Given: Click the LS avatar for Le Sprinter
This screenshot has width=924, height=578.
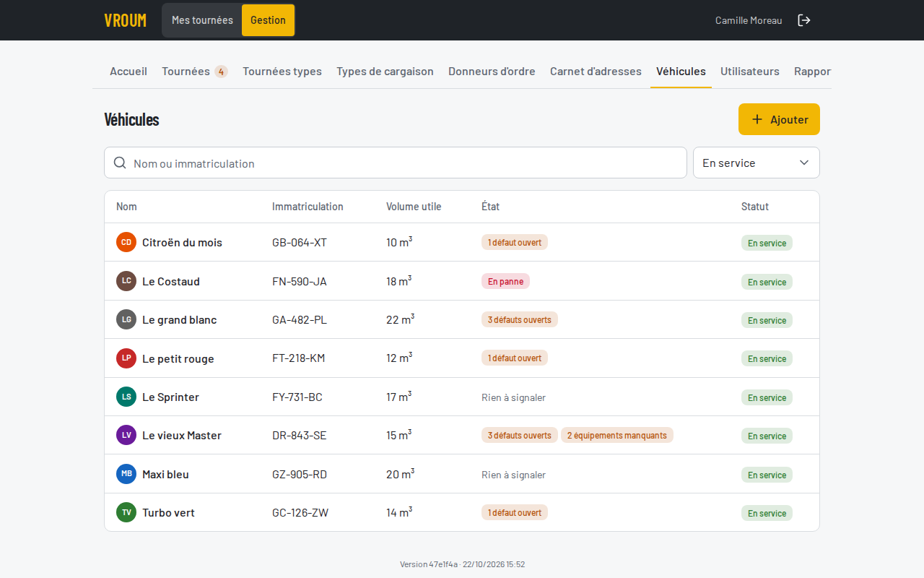Looking at the screenshot, I should [126, 397].
